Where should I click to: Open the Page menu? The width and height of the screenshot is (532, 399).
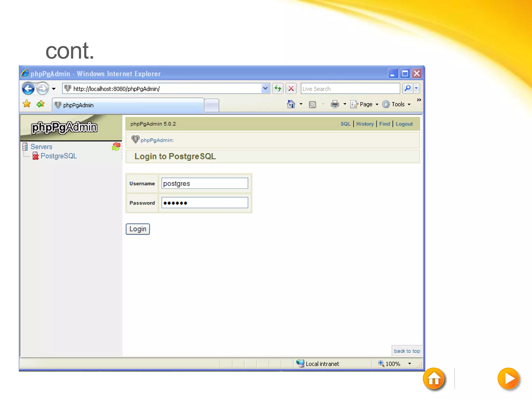[364, 104]
